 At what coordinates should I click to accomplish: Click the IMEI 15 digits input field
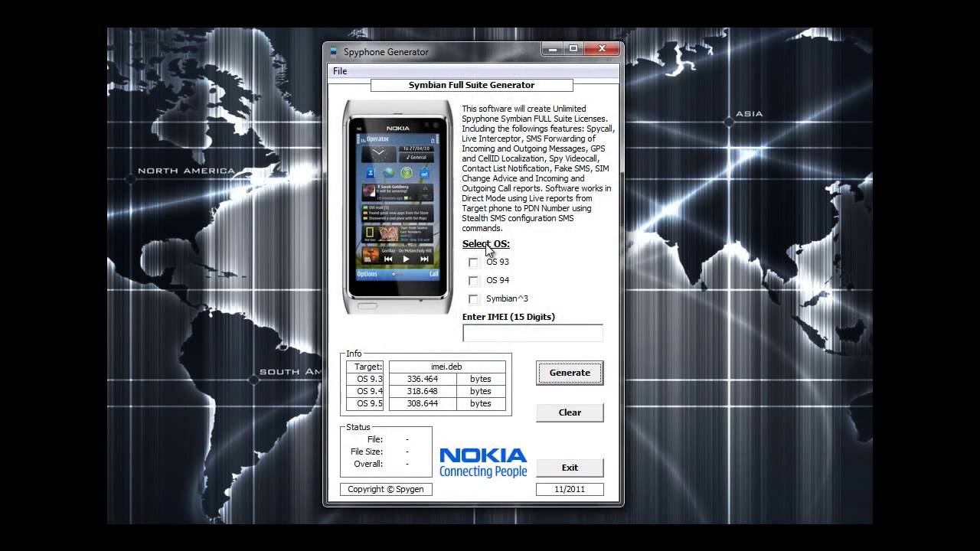pyautogui.click(x=533, y=333)
